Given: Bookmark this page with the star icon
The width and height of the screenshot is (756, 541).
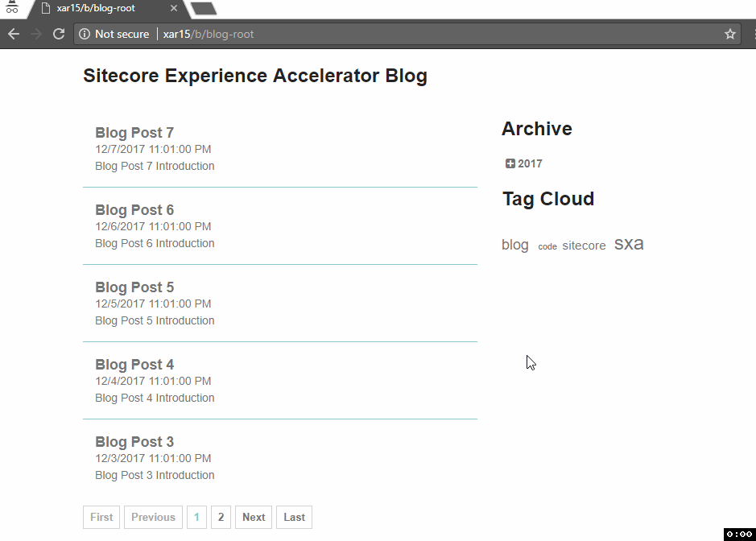Looking at the screenshot, I should [x=730, y=34].
